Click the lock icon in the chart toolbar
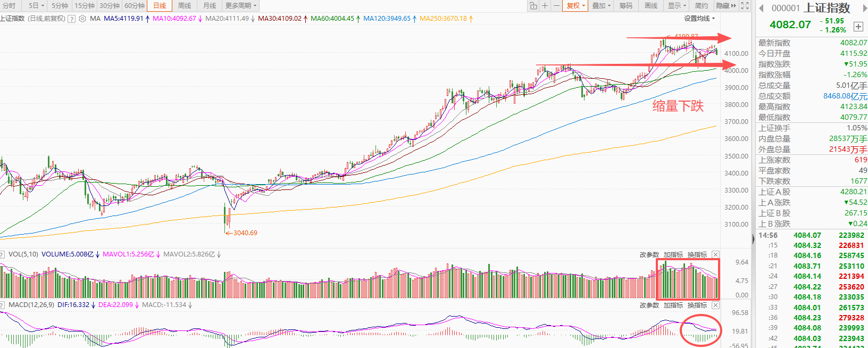 pos(533,6)
